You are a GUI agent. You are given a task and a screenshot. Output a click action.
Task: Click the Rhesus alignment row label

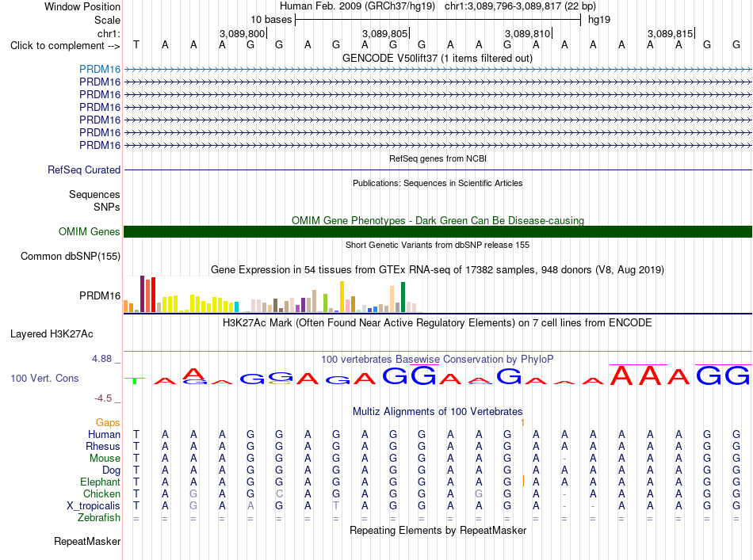pyautogui.click(x=103, y=446)
